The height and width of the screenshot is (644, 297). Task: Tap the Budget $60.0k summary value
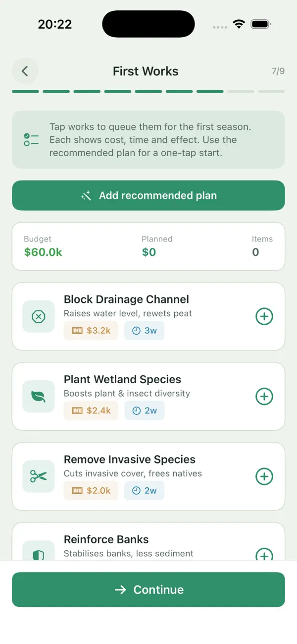coord(43,252)
